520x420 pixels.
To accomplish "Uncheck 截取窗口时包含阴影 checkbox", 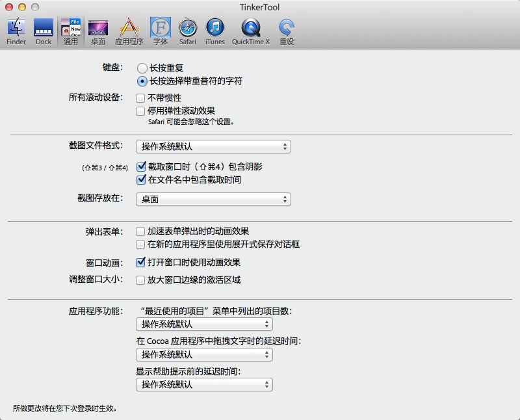I will (141, 166).
